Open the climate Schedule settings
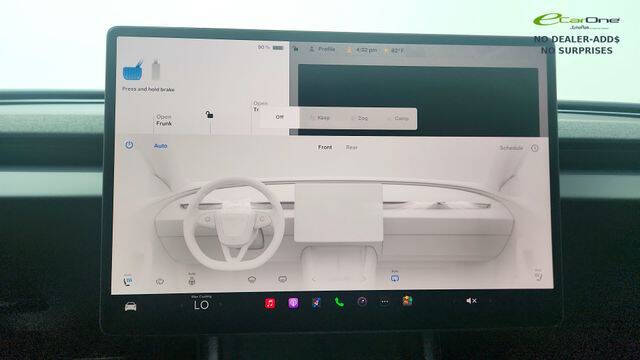640x360 pixels. (x=511, y=148)
